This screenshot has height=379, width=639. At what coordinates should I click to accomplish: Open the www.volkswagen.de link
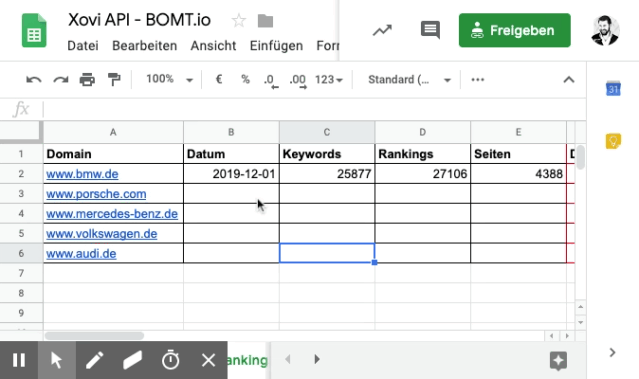(101, 234)
